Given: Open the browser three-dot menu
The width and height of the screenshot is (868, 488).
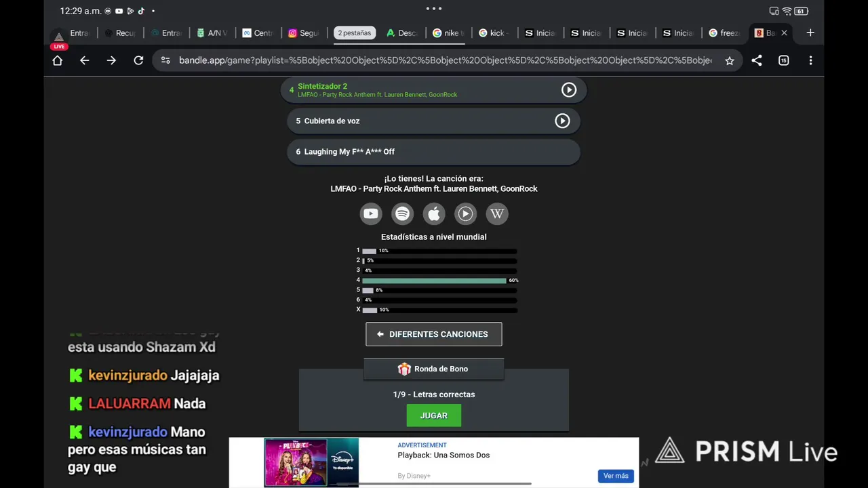Looking at the screenshot, I should click(x=810, y=60).
